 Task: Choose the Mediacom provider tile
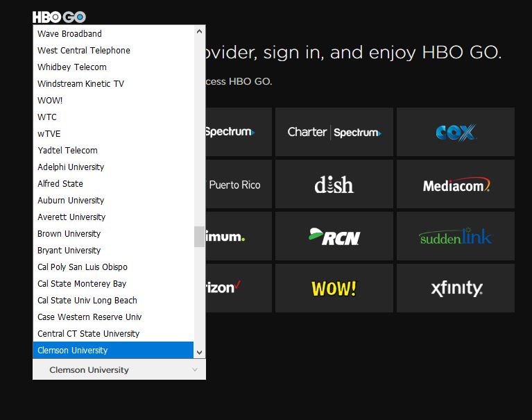point(455,184)
